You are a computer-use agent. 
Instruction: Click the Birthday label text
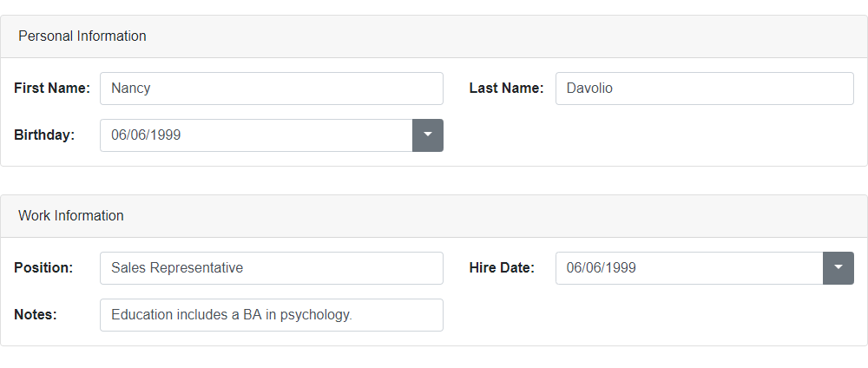click(x=44, y=135)
